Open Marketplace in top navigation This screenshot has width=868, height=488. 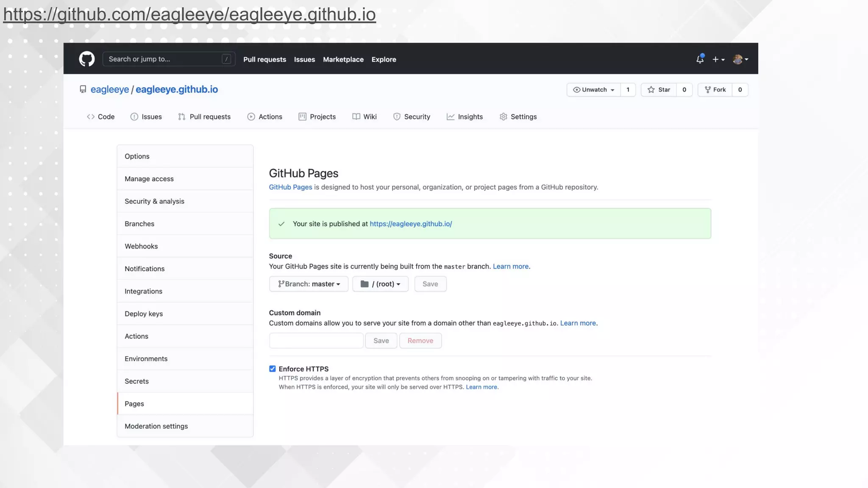click(343, 59)
